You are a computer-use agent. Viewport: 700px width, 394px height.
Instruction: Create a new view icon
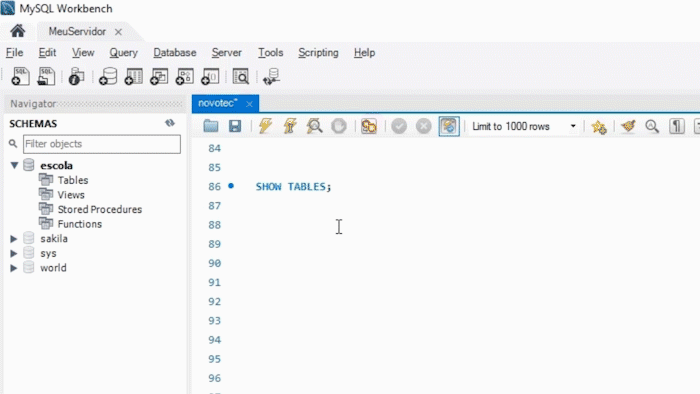159,76
